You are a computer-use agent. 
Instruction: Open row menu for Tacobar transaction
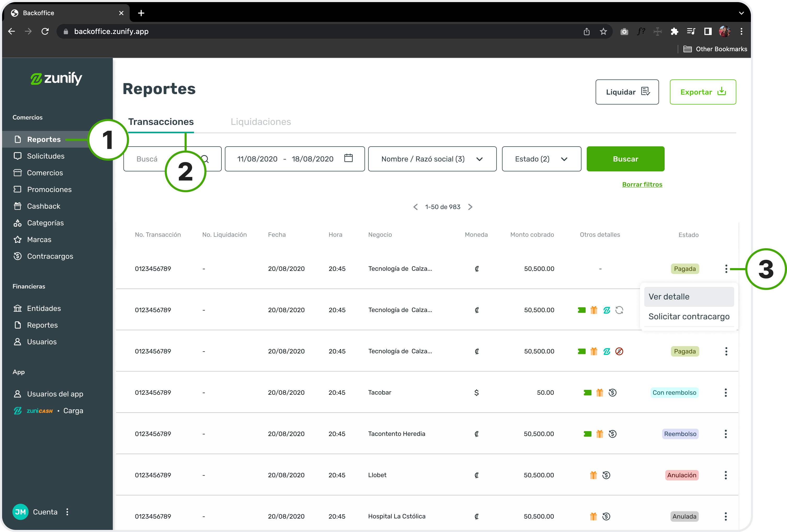[725, 392]
